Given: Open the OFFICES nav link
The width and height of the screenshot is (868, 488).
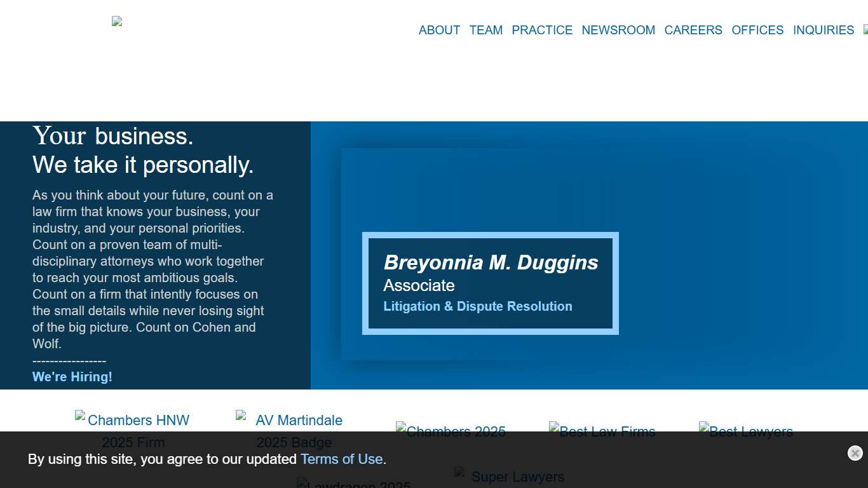Looking at the screenshot, I should point(757,30).
